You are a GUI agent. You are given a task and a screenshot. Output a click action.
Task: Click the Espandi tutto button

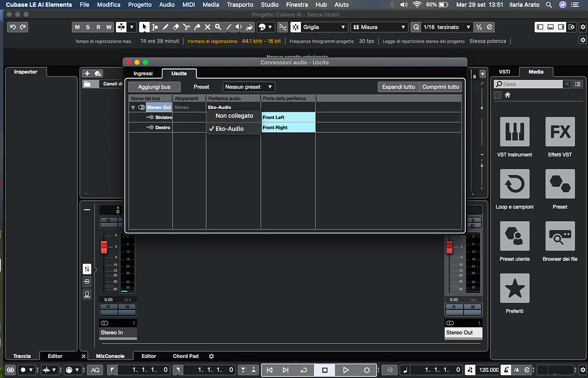tap(397, 87)
